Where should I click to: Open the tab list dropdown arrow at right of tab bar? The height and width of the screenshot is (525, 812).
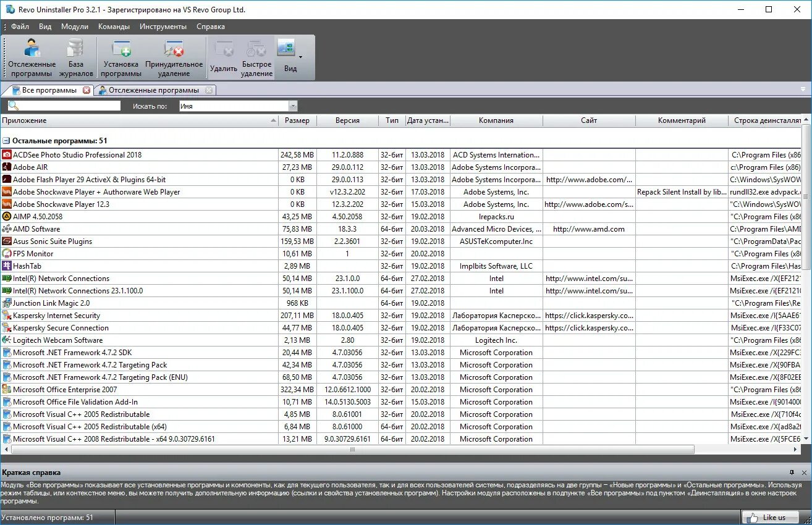803,90
